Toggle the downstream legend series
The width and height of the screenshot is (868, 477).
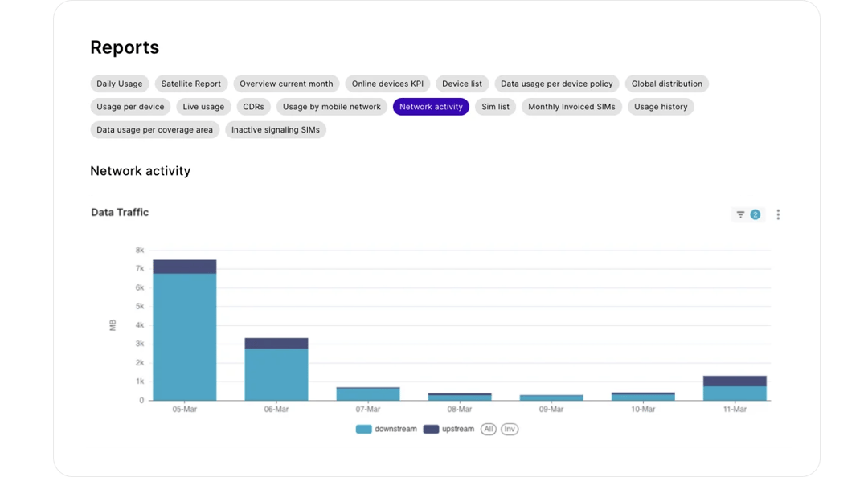(x=387, y=429)
